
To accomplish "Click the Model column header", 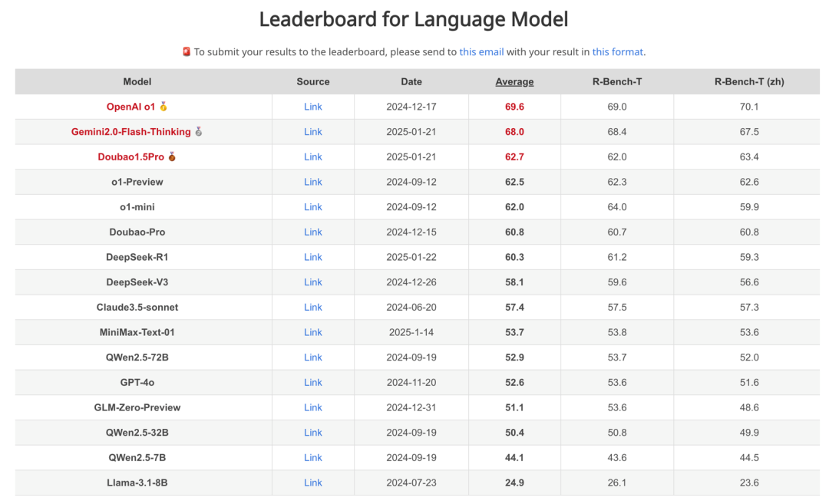I will pyautogui.click(x=137, y=82).
